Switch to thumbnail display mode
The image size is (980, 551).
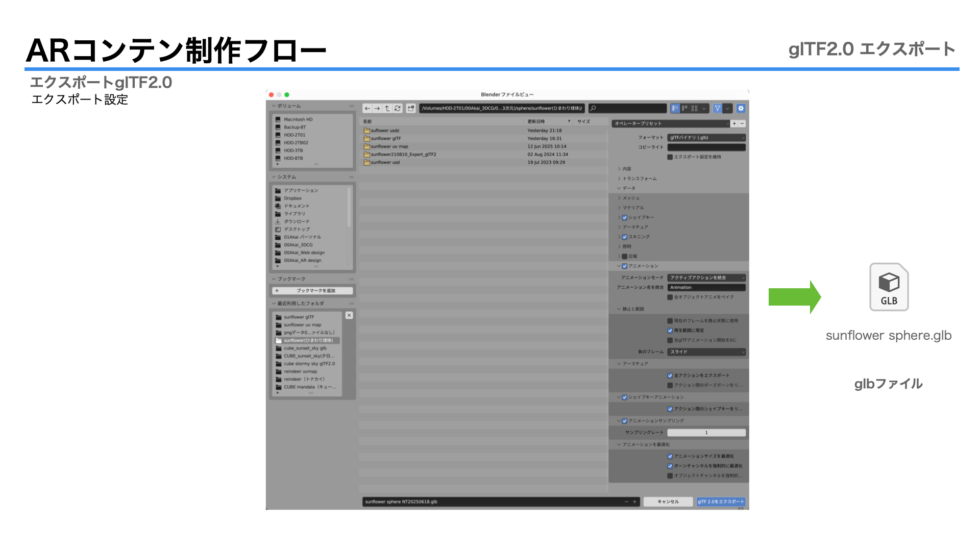694,108
